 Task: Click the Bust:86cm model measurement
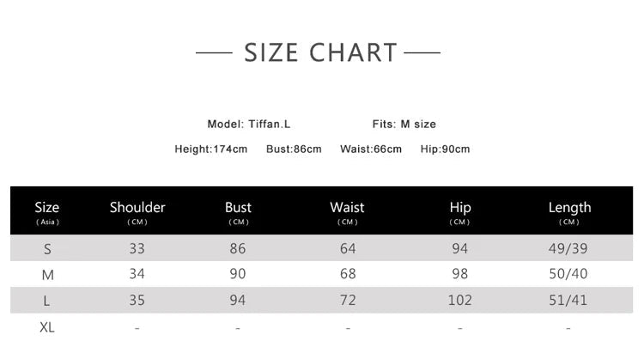294,149
